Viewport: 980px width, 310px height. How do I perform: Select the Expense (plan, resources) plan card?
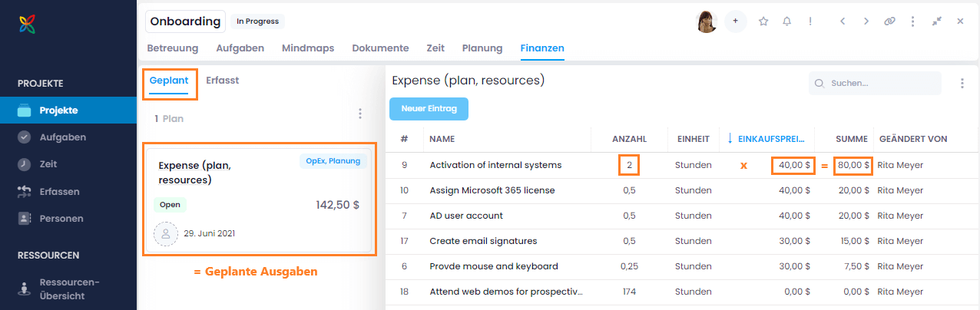[259, 200]
